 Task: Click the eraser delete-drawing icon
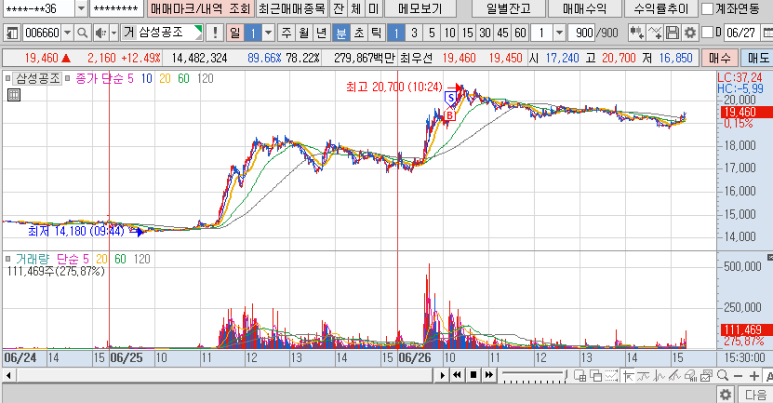point(690,376)
